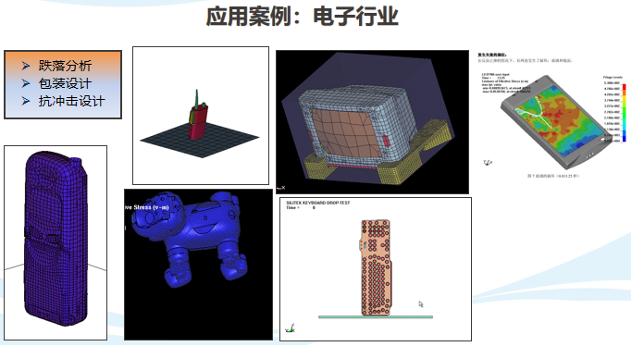Select the 跌落分析 bullet text
This screenshot has height=359, width=644.
click(x=65, y=66)
